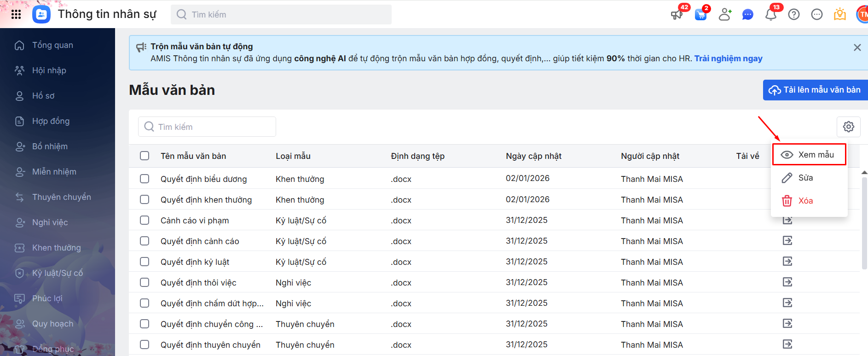The width and height of the screenshot is (868, 356).
Task: Choose Xóa to delete the template
Action: (x=805, y=201)
